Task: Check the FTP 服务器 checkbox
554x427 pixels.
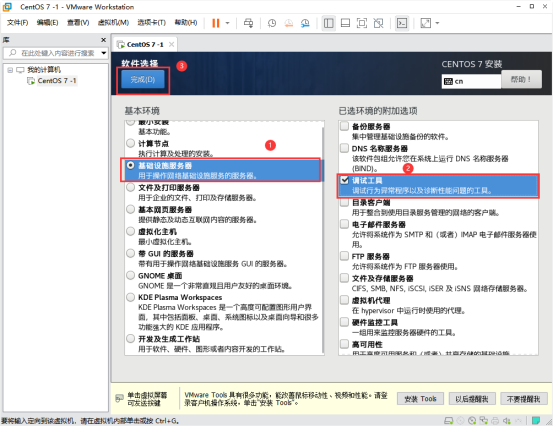Action: click(344, 256)
